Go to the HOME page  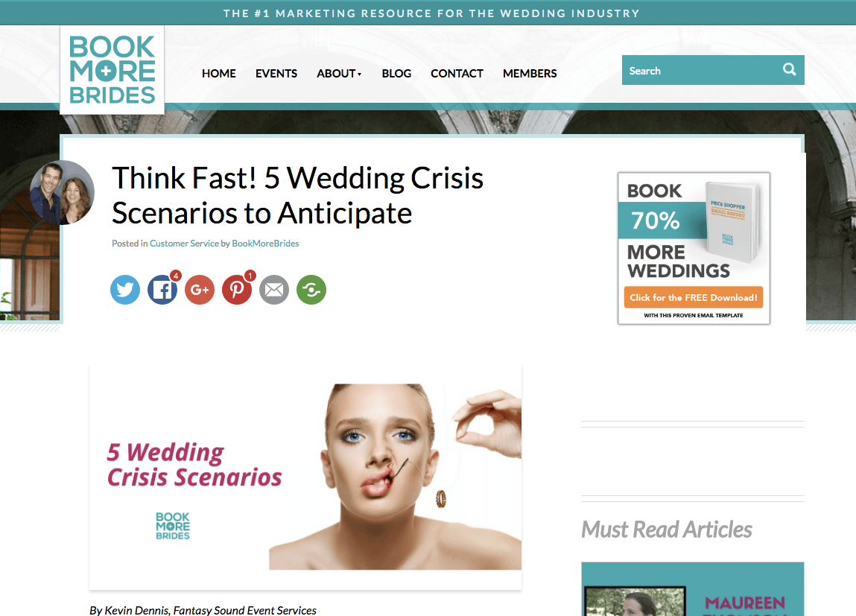click(219, 73)
